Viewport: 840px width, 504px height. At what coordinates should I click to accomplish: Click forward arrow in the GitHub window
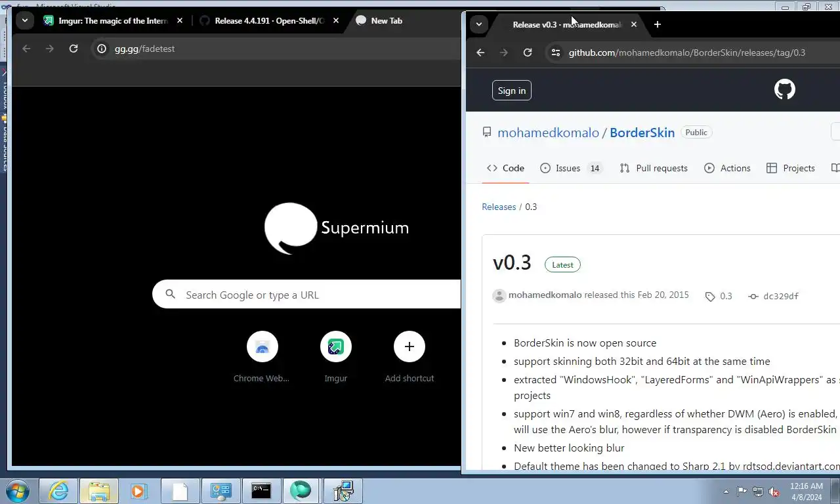tap(504, 52)
